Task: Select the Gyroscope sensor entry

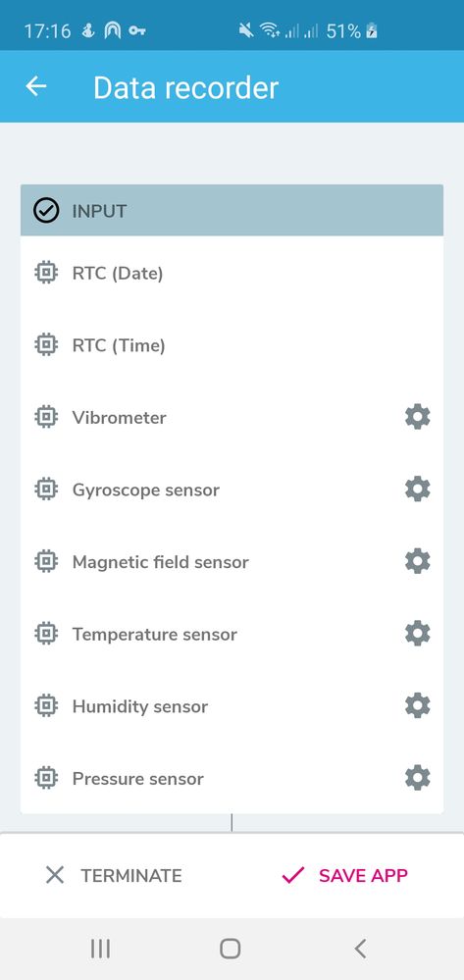Action: [x=232, y=490]
